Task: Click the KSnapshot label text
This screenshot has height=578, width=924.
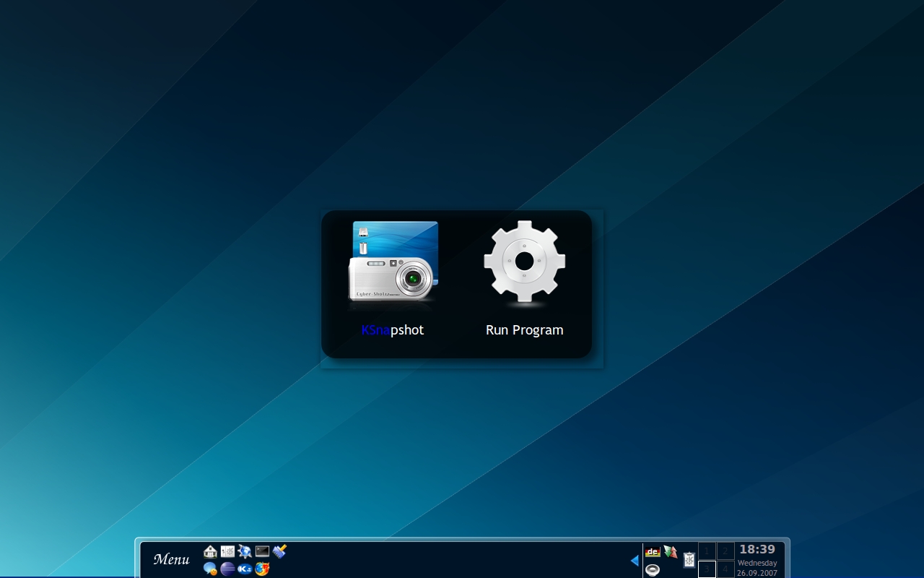Action: (x=393, y=330)
